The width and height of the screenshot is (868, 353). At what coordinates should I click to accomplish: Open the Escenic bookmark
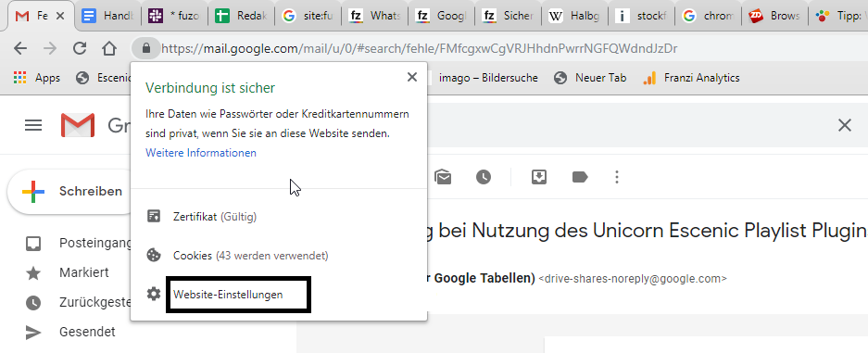tap(104, 78)
